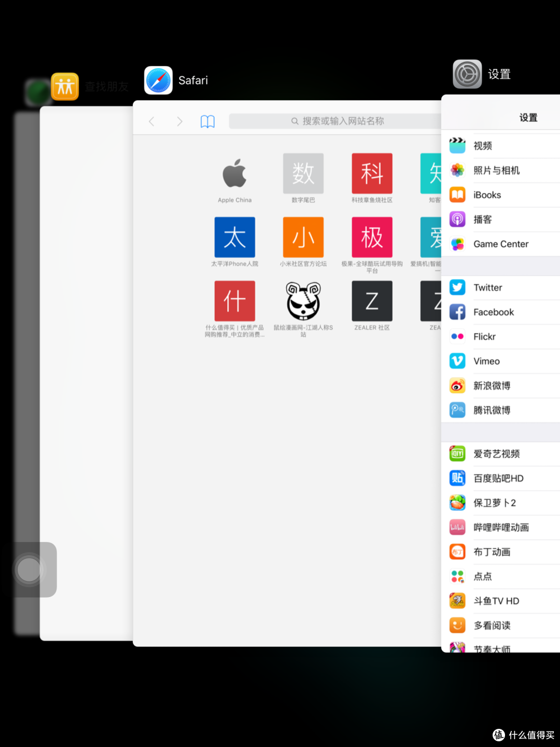Tap the 设置 header title in Settings card
Image resolution: width=560 pixels, height=747 pixels.
[528, 118]
